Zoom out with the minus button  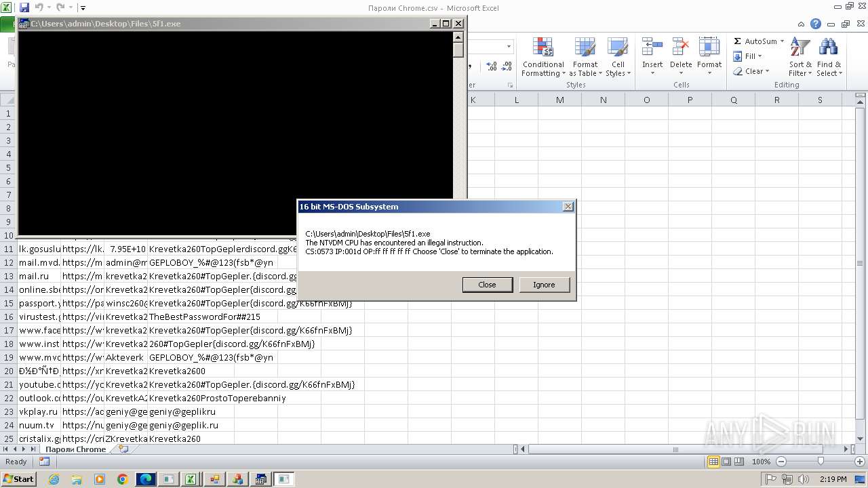(781, 462)
